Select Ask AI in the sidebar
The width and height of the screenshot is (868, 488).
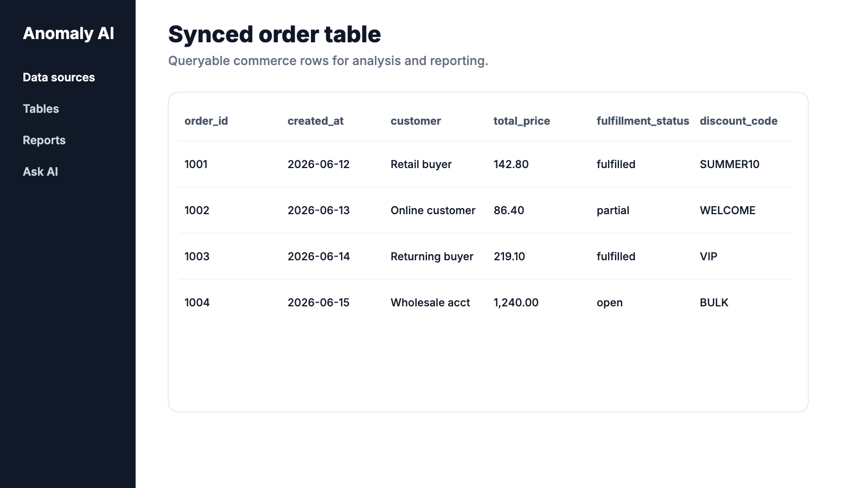pos(40,172)
